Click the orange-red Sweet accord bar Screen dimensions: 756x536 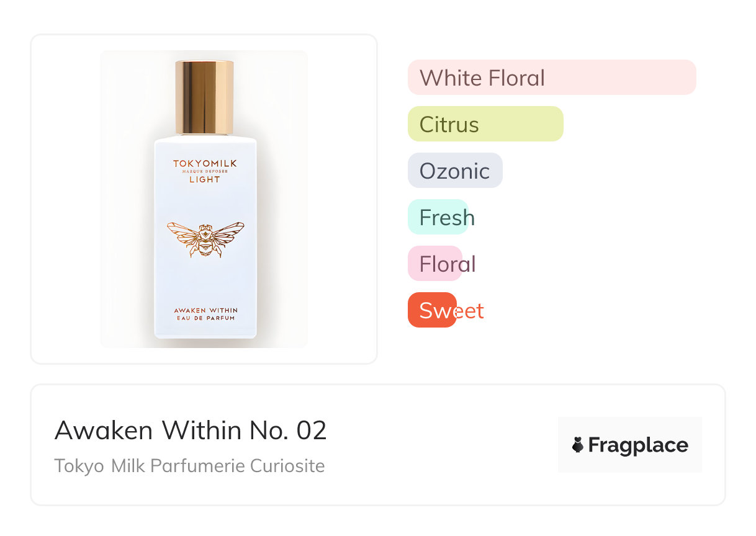click(432, 310)
